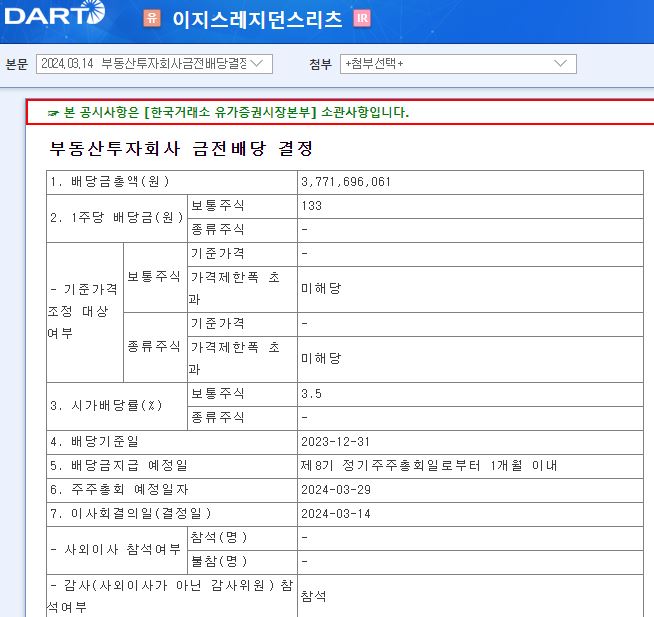Click label 6. 주주총회 예정일자
Screen dimensions: 654x617
pyautogui.click(x=119, y=490)
